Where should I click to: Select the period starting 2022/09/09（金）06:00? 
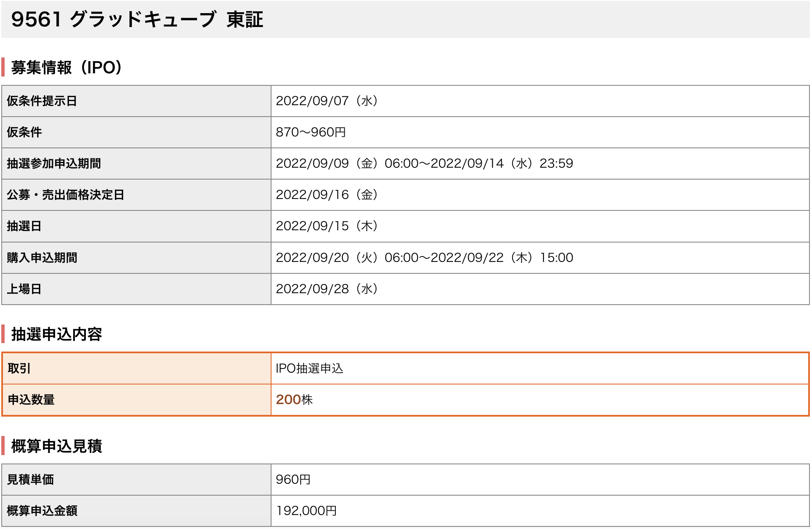click(x=425, y=164)
